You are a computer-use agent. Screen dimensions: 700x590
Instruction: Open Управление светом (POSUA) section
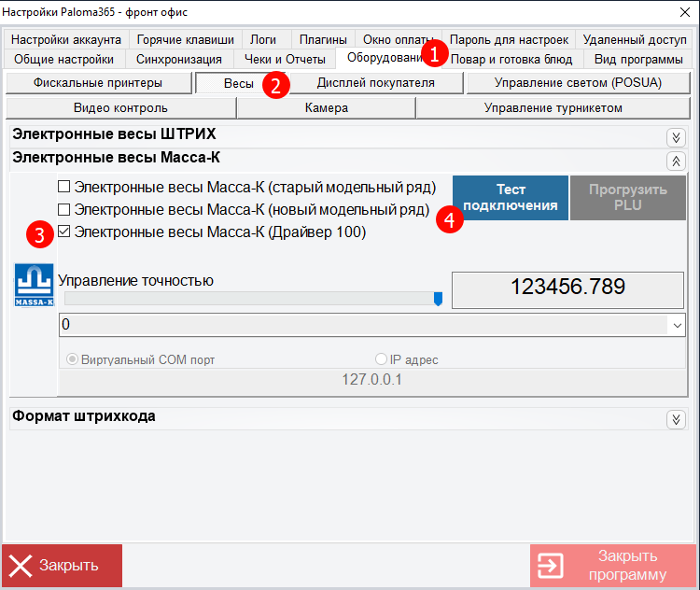[578, 83]
